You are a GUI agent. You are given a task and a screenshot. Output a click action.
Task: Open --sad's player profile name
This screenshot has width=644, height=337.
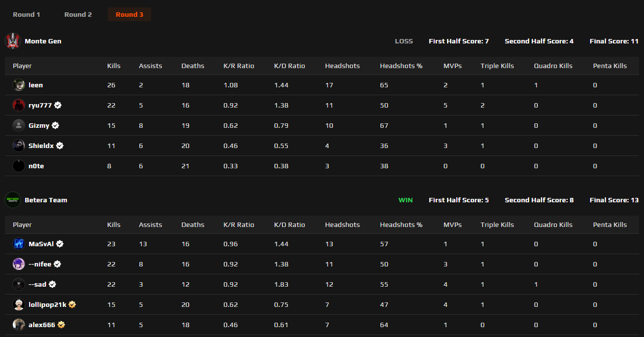pos(38,284)
